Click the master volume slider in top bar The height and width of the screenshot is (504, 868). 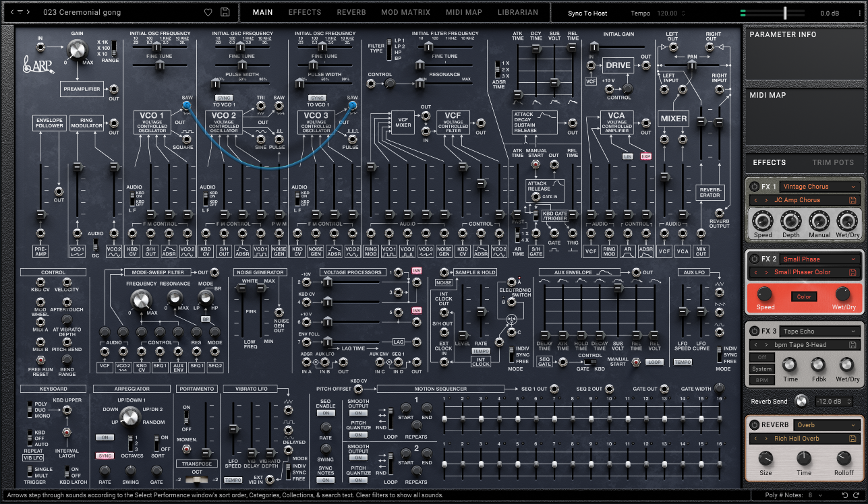(x=785, y=13)
